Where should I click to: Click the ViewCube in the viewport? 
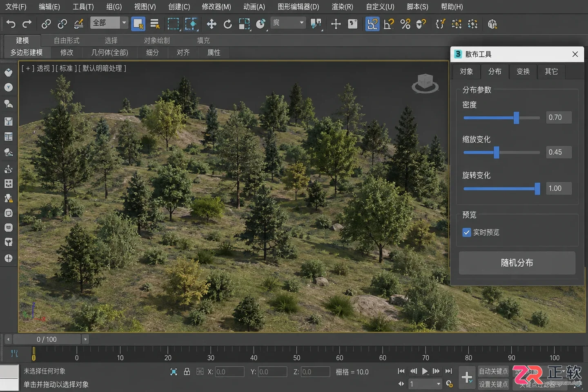(425, 83)
